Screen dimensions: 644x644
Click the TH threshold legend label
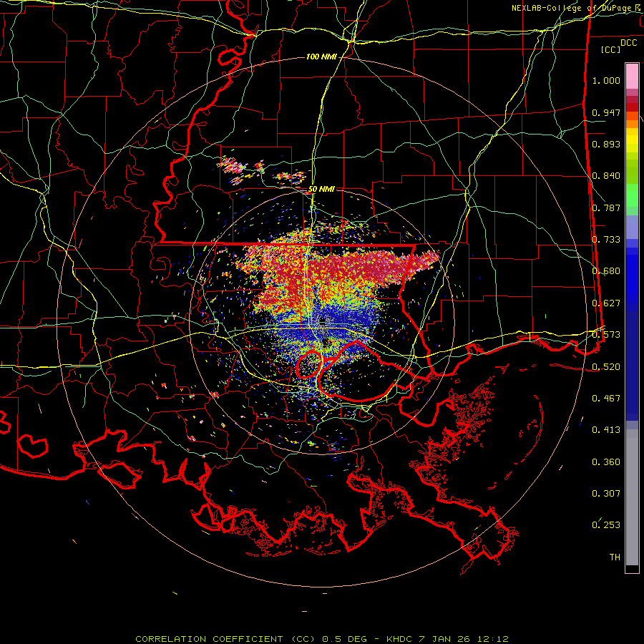615,557
